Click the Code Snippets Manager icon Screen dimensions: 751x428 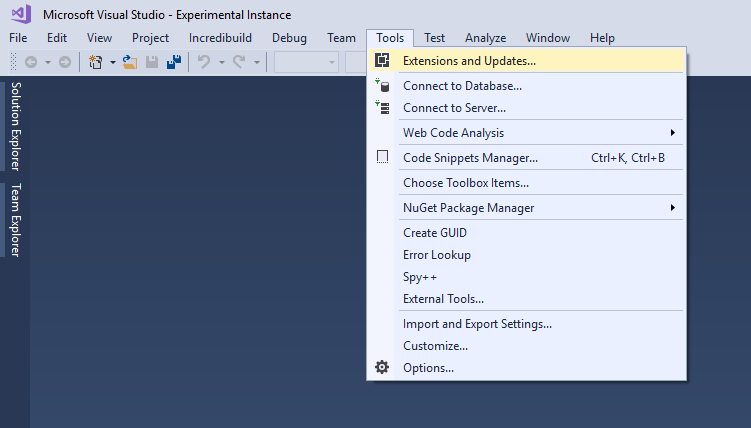tap(382, 157)
